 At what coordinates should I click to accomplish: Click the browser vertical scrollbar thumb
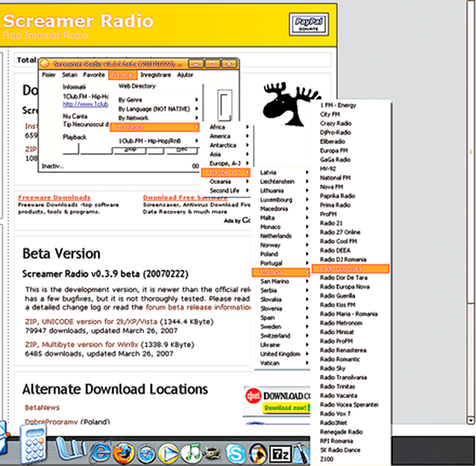[471, 152]
